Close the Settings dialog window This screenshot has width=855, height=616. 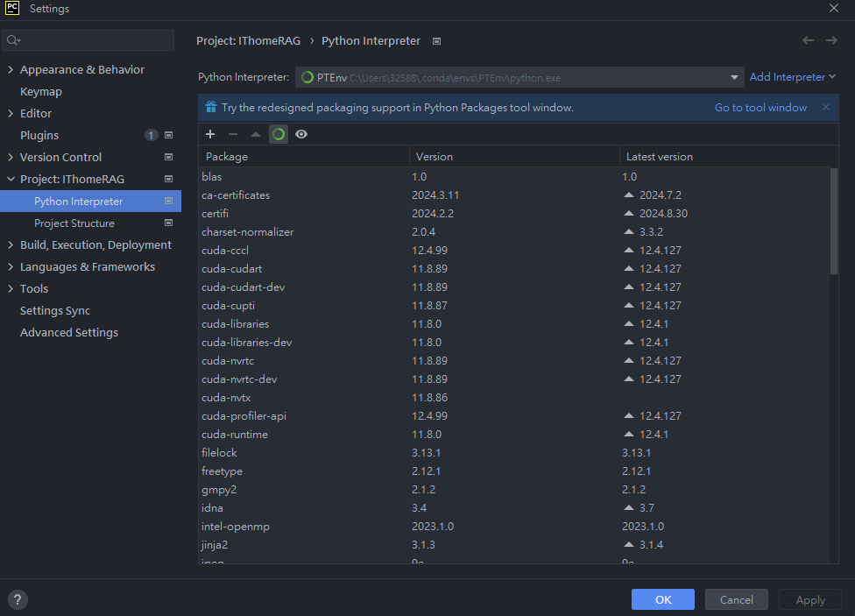coord(834,8)
